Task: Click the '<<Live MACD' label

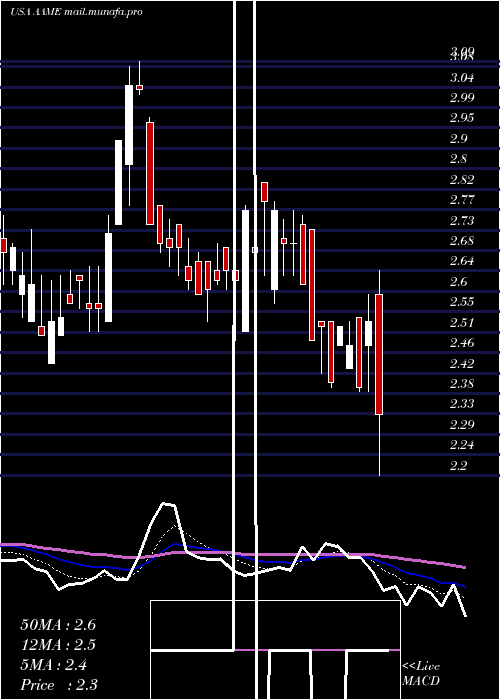Action: 421,674
